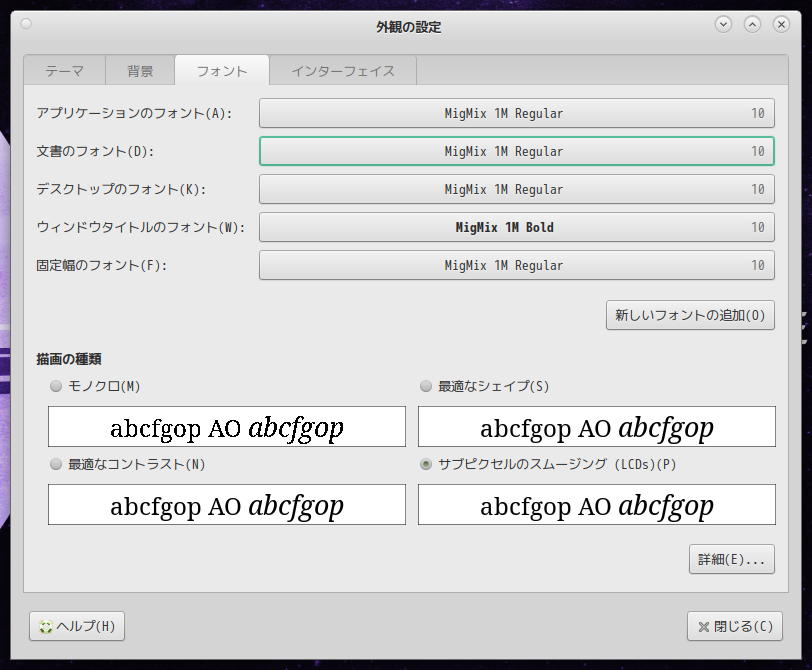
Task: Go to the インターフェイス tab
Action: point(343,70)
